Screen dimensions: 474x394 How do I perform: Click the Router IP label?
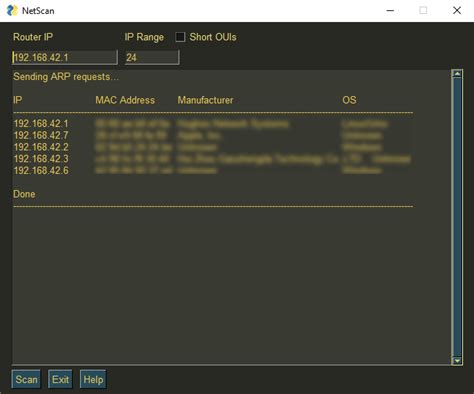coord(33,37)
